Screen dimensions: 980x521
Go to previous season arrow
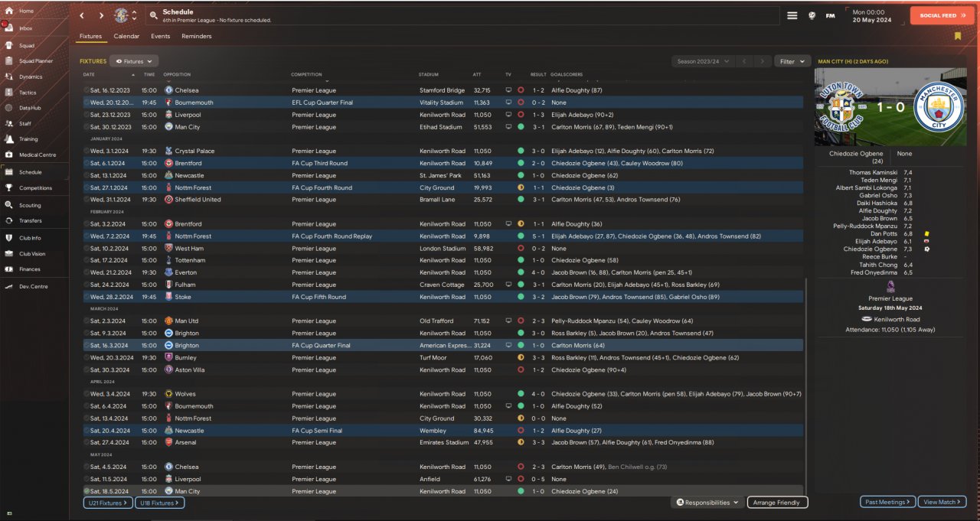(743, 61)
